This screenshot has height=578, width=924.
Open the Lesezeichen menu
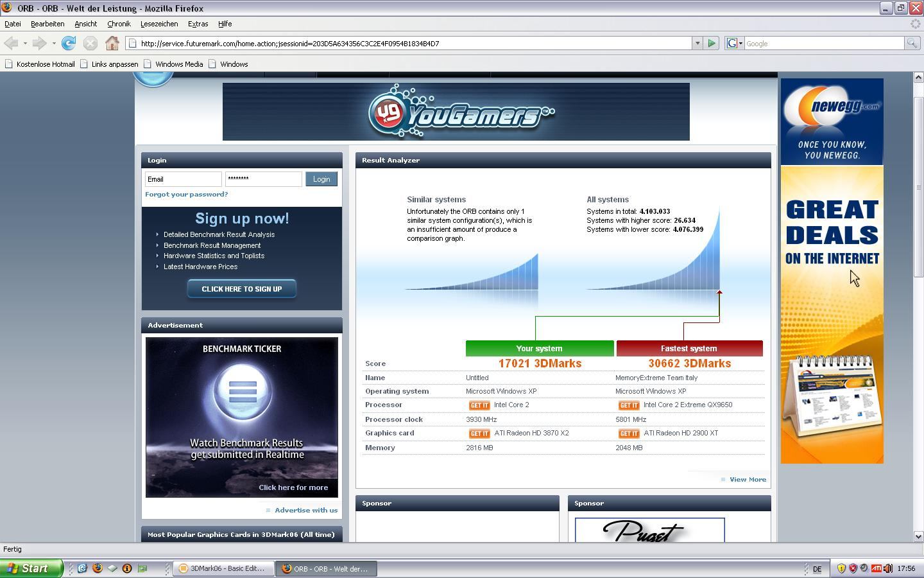(x=159, y=24)
